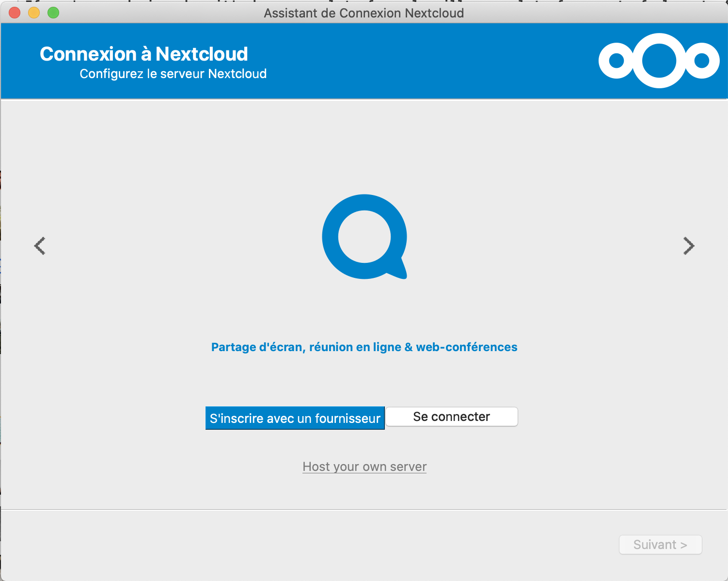Click the "Configurez le serveur Nextcloud" subtitle
The height and width of the screenshot is (581, 728).
173,74
